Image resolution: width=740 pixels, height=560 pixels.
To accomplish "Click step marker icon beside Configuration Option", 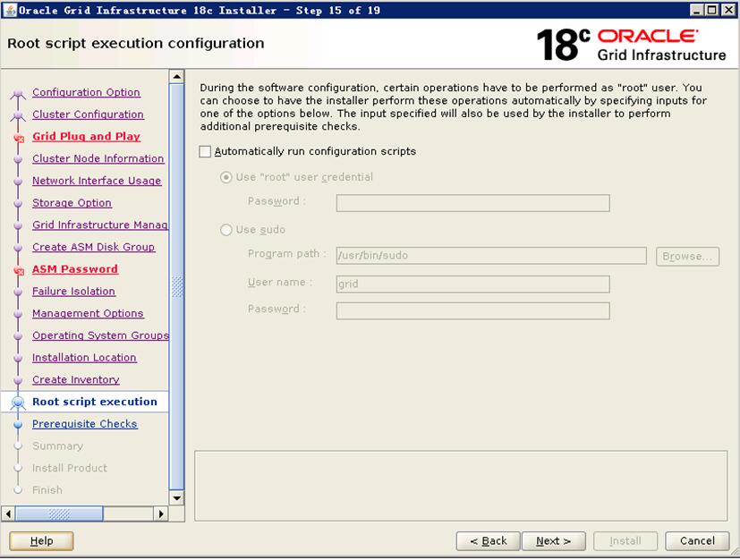I will [x=18, y=93].
